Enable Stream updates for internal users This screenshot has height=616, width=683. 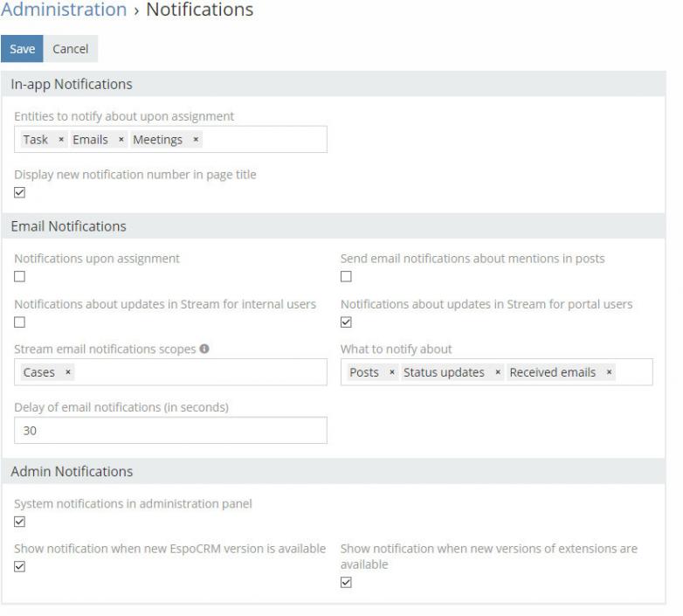click(20, 322)
